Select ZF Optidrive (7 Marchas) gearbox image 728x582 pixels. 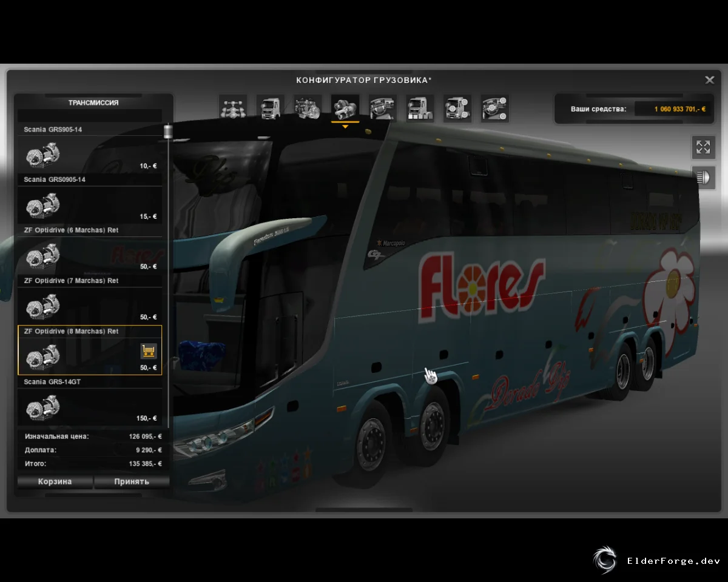point(42,306)
